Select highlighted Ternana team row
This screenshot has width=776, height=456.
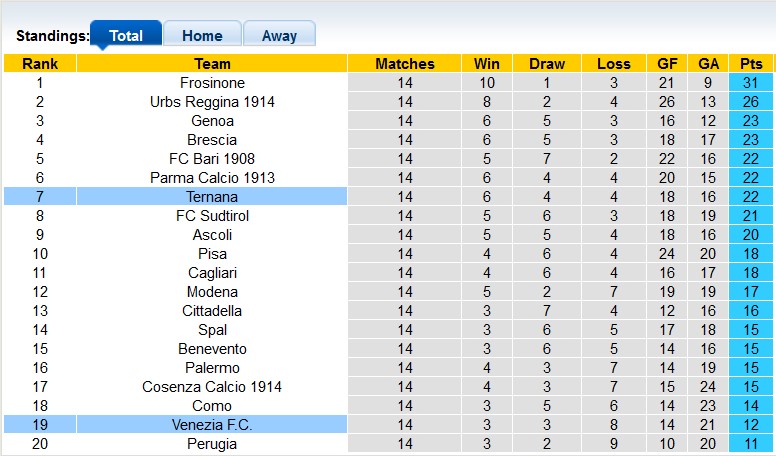point(212,197)
